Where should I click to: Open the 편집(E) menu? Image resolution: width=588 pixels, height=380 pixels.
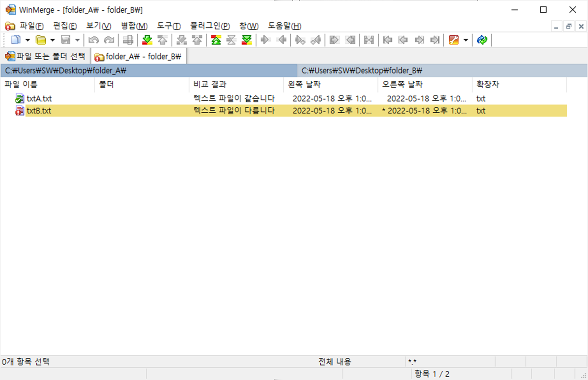pos(65,26)
